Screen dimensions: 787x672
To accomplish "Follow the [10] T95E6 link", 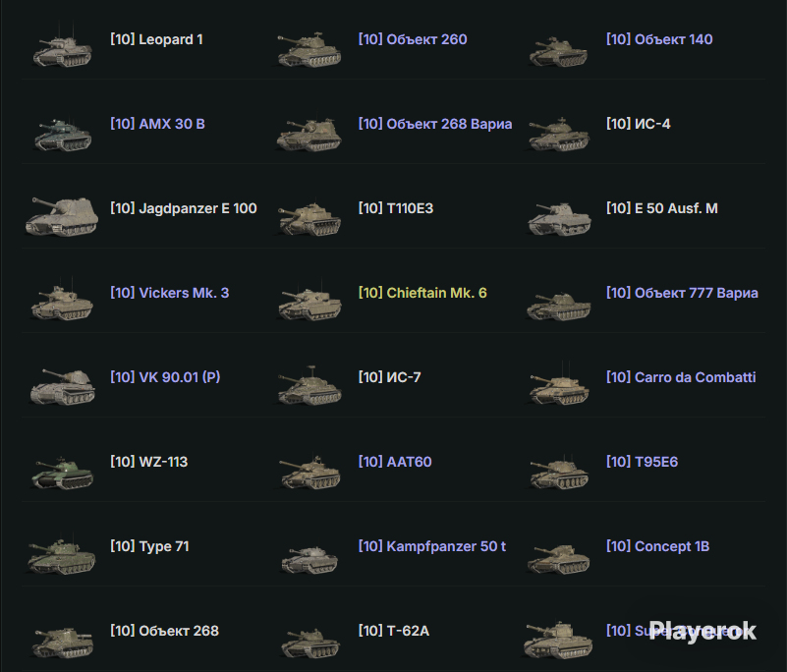I will [642, 462].
